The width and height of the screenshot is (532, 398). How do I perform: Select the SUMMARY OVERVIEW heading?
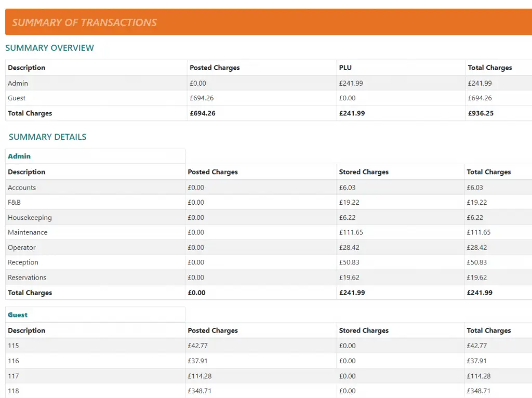tap(49, 48)
